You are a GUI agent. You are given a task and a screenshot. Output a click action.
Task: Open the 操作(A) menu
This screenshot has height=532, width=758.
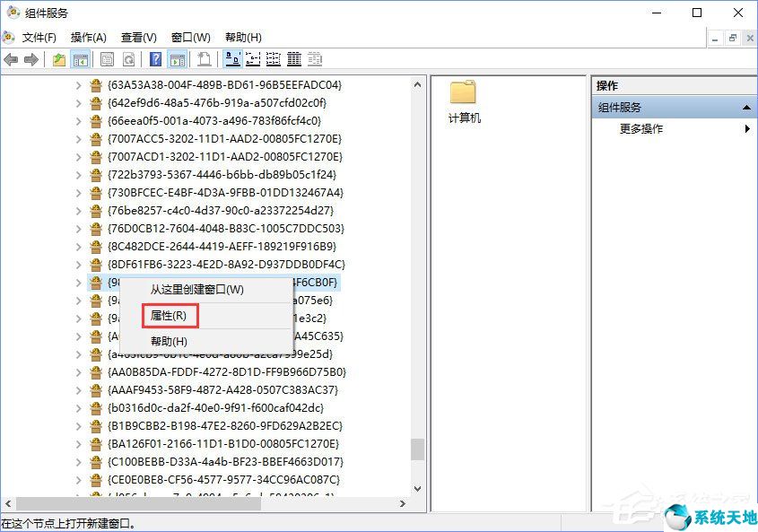point(87,38)
